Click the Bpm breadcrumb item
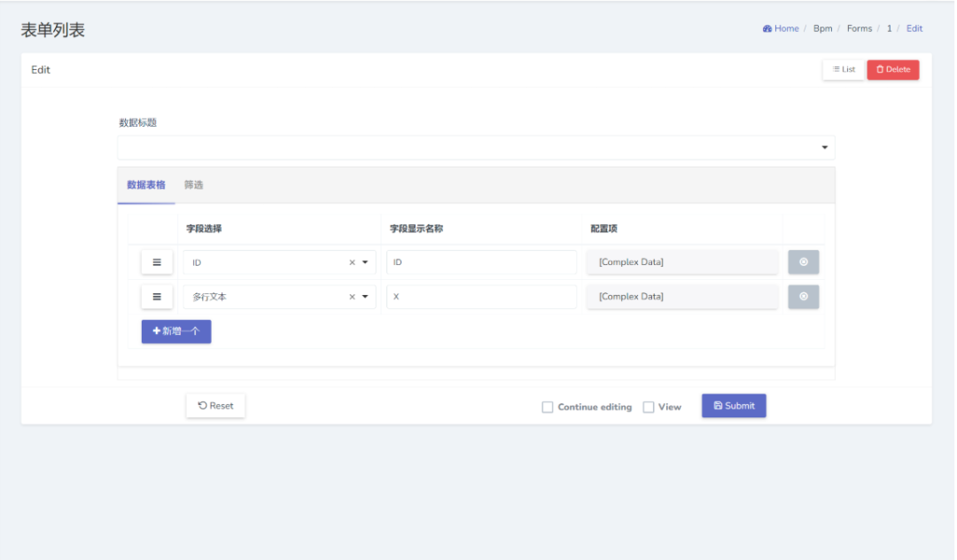The width and height of the screenshot is (957, 560). click(x=822, y=28)
